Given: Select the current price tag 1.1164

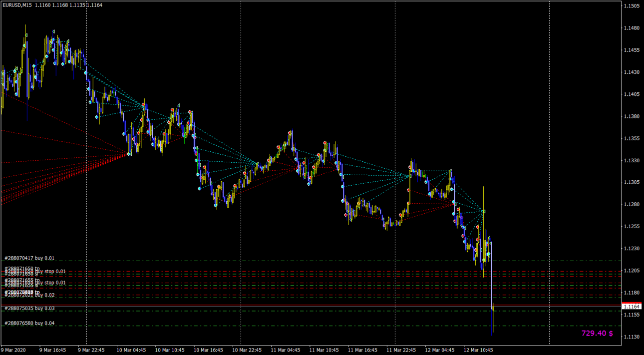Looking at the screenshot, I should 632,306.
